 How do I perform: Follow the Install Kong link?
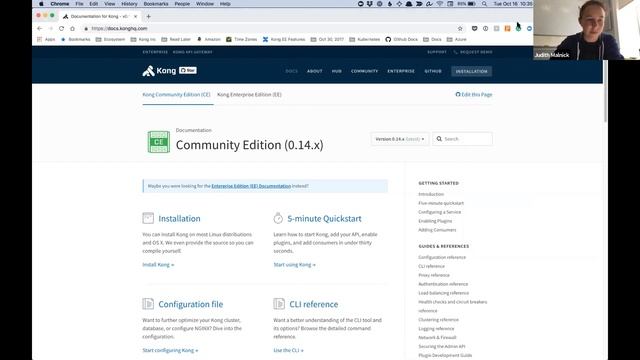pyautogui.click(x=158, y=264)
